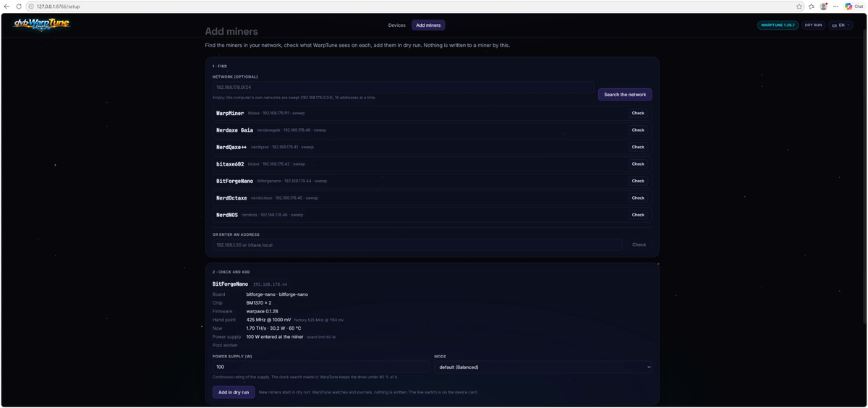Image resolution: width=868 pixels, height=408 pixels.
Task: Click the Add miners page heading
Action: coord(231,32)
